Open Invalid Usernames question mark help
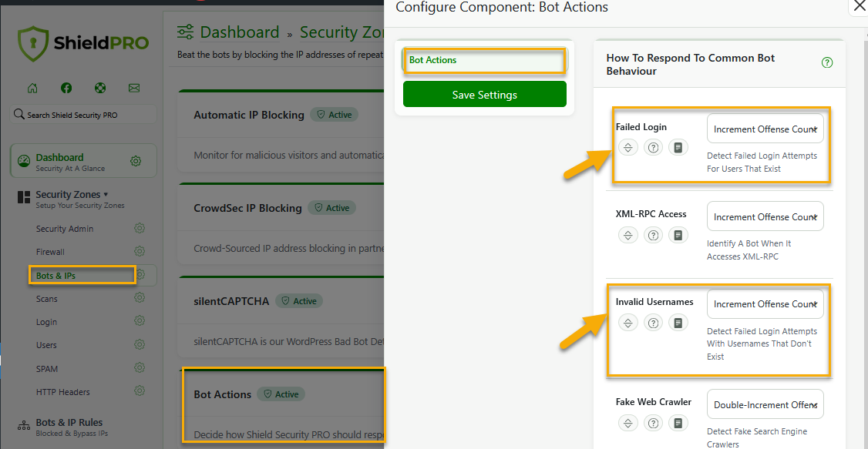868x449 pixels. (653, 323)
